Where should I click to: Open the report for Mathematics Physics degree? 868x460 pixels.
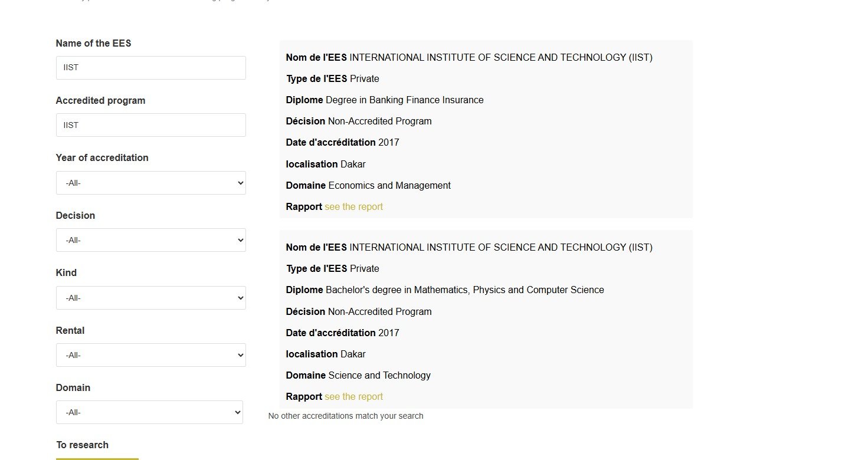click(353, 396)
